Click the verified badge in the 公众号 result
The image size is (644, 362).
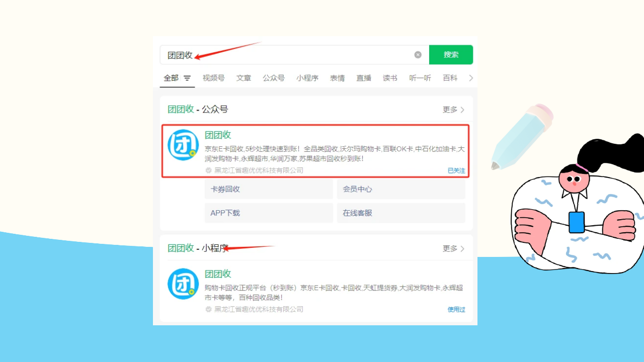coord(208,170)
